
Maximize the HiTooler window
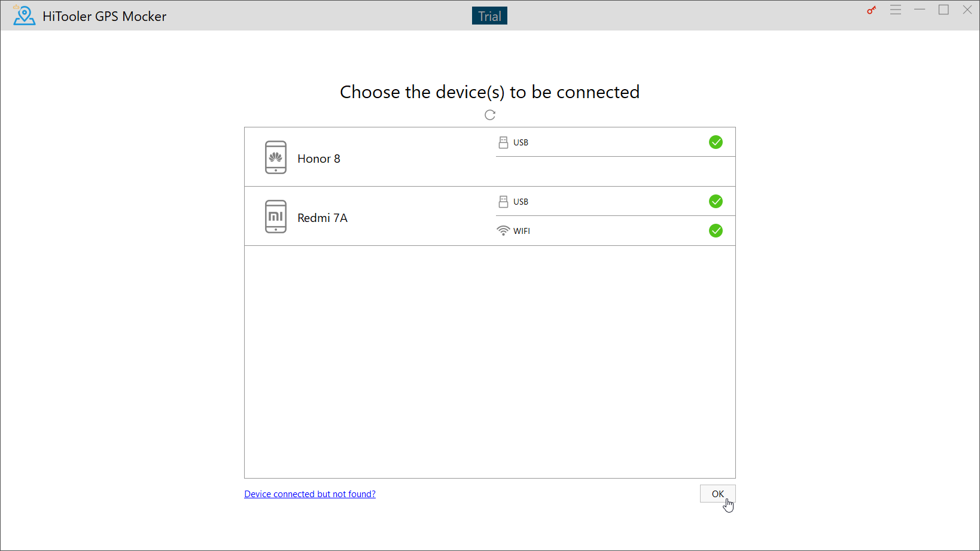(944, 10)
